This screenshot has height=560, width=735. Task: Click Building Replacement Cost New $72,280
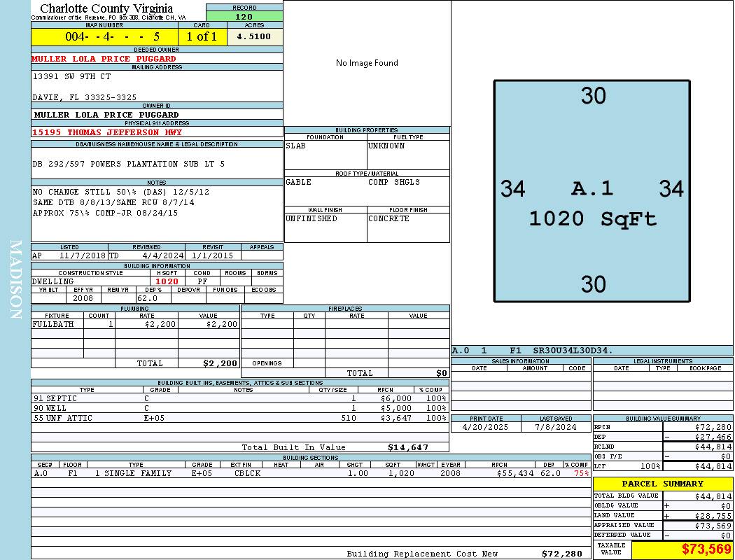click(x=562, y=554)
